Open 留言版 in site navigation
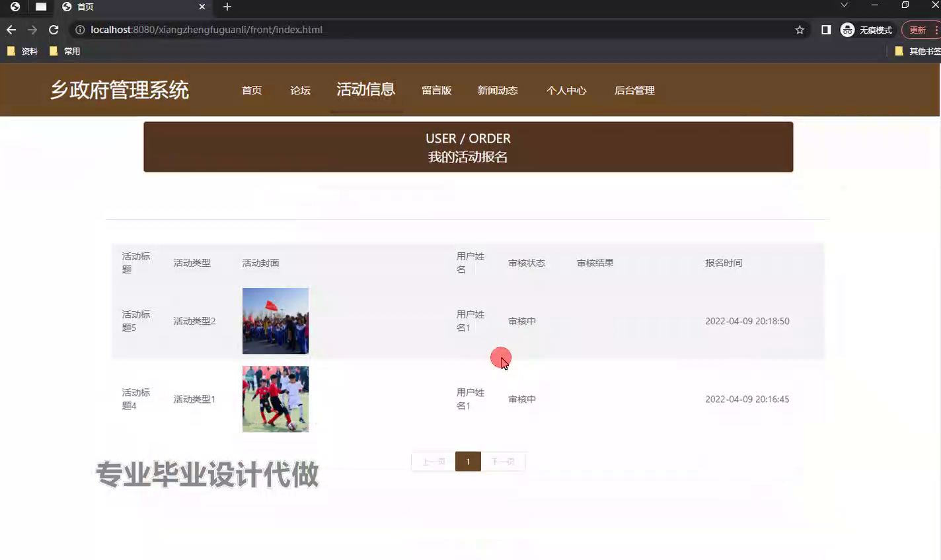The width and height of the screenshot is (941, 560). coord(436,90)
